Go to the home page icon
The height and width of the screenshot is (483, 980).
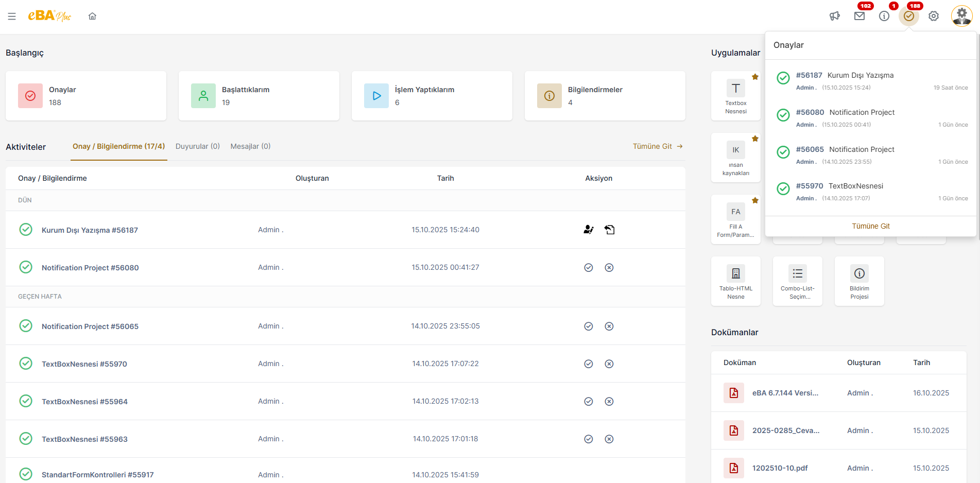(x=92, y=16)
